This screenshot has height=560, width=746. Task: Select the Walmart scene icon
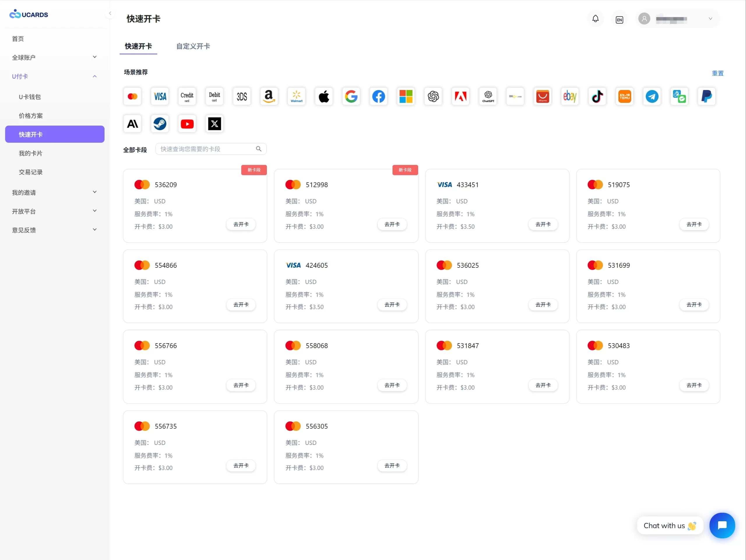[296, 96]
